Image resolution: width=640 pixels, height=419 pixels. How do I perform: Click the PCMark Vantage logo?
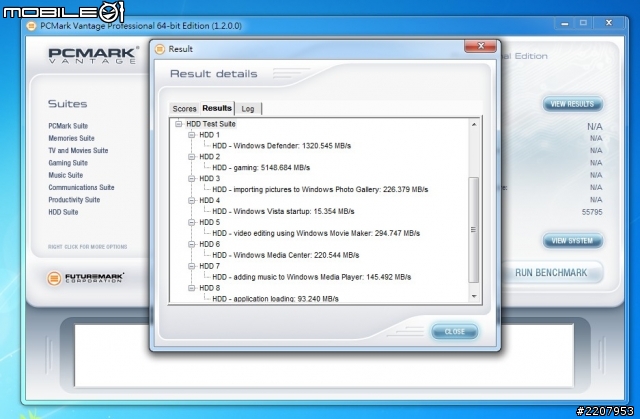(x=93, y=55)
